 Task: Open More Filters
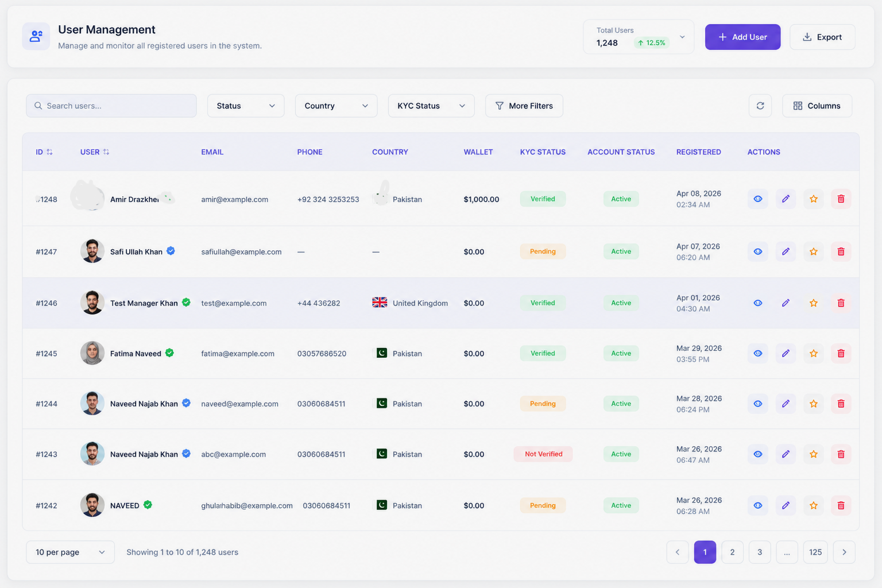coord(524,106)
